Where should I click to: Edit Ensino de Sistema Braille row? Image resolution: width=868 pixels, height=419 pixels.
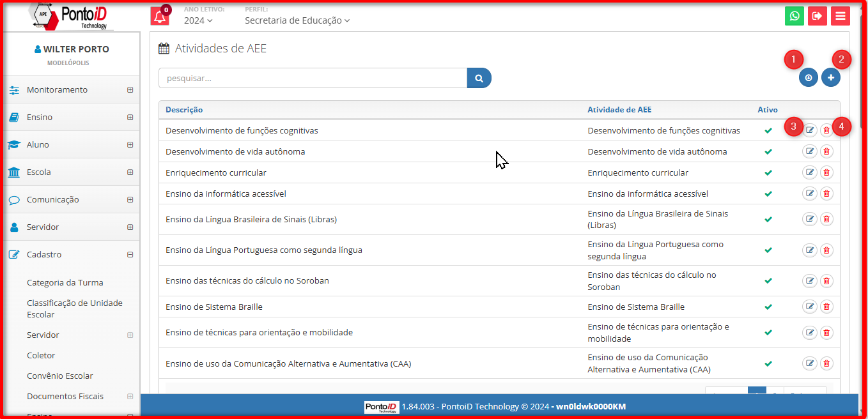[810, 307]
